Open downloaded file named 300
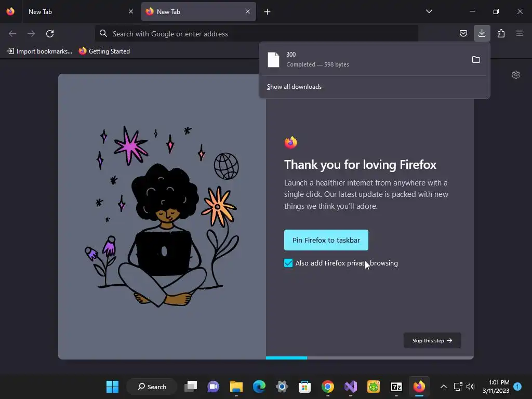This screenshot has height=399, width=532. coord(363,59)
